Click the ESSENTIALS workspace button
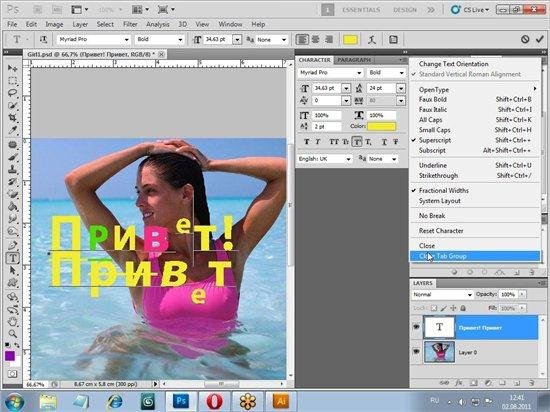 pyautogui.click(x=361, y=10)
